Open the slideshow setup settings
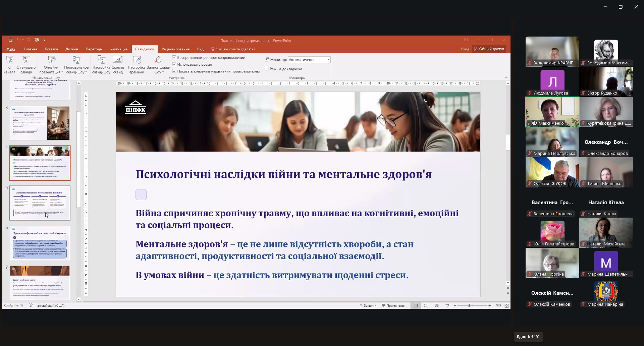644x346 pixels. pos(101,60)
